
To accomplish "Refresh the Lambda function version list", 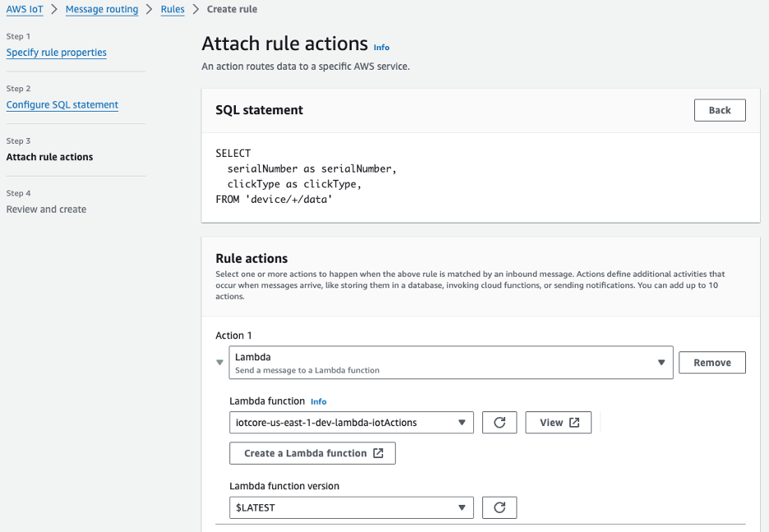I will coord(500,507).
